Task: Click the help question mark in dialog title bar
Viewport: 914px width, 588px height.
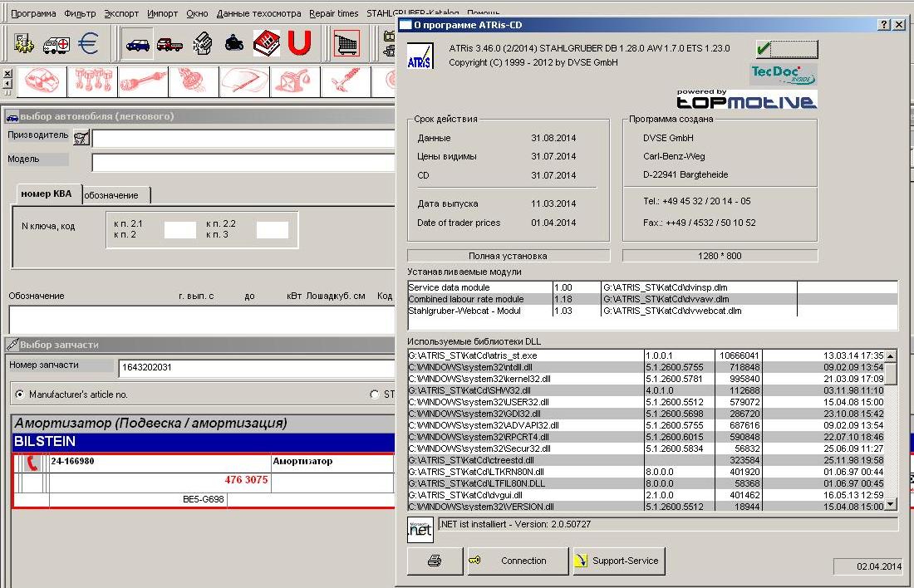Action: pos(884,24)
